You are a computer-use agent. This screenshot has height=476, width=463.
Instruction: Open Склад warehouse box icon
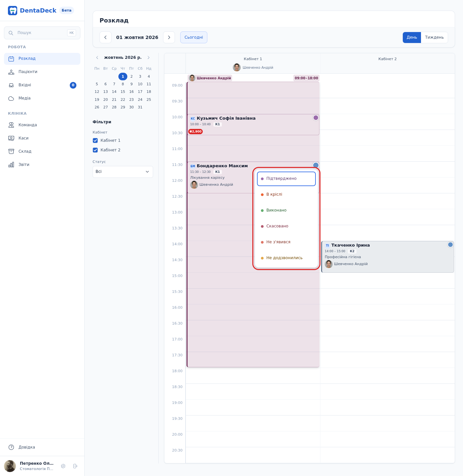11,151
